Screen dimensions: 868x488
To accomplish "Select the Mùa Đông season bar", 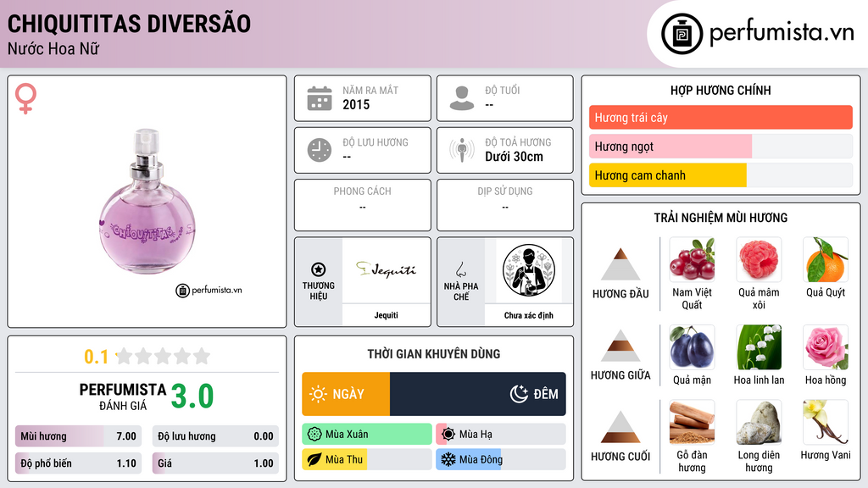I will click(501, 460).
